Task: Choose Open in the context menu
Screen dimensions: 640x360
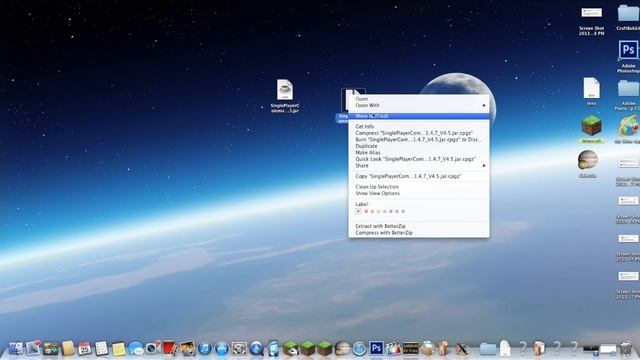Action: 419,99
